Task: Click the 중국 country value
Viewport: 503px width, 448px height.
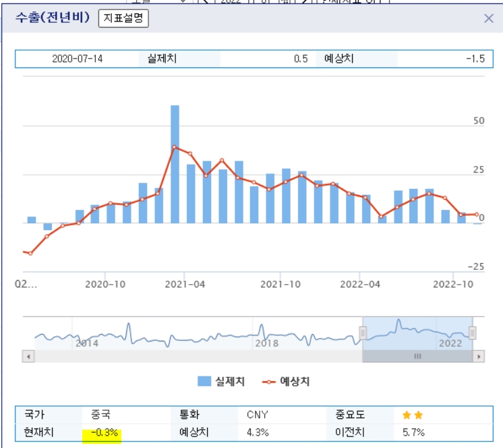Action: click(100, 414)
